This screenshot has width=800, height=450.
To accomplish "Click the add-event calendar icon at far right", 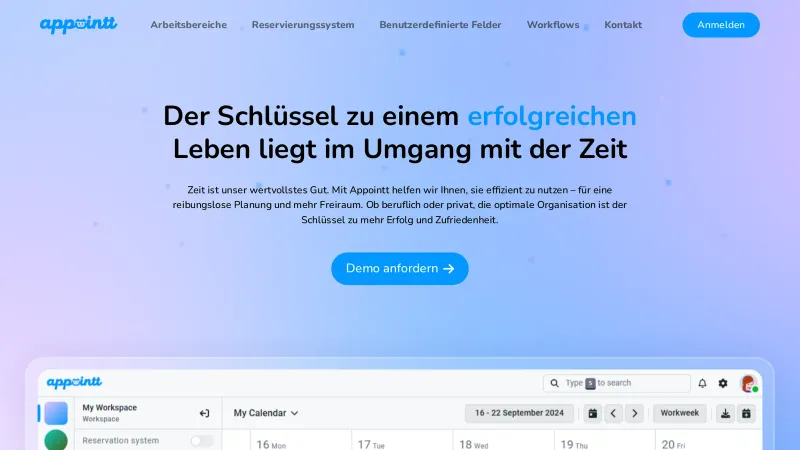I will pyautogui.click(x=746, y=413).
